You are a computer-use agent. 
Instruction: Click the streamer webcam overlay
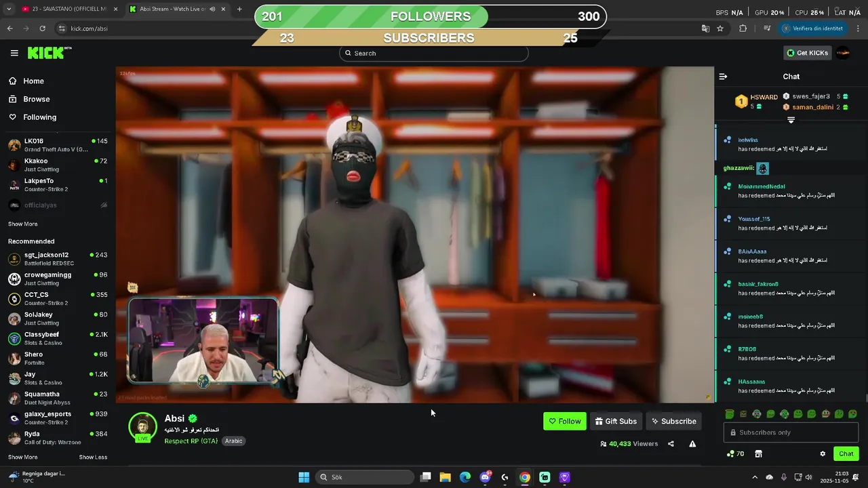point(203,341)
